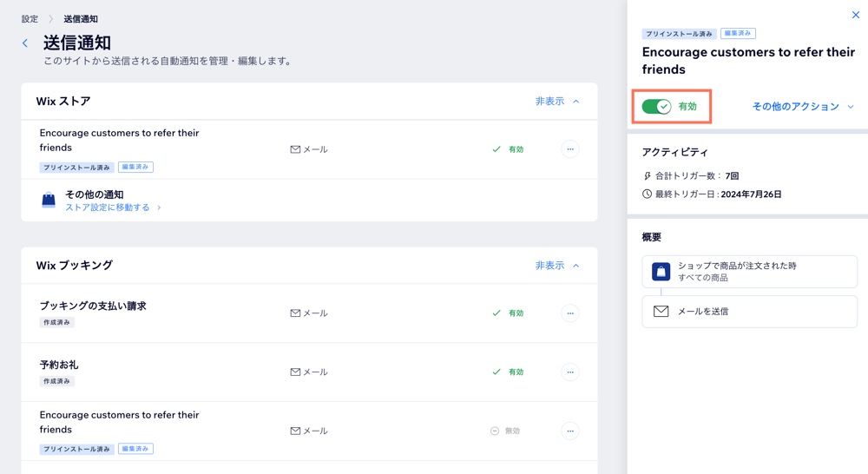This screenshot has height=474, width=868.
Task: Click the mail icon in ブッキングの支払い請求 row
Action: [296, 313]
